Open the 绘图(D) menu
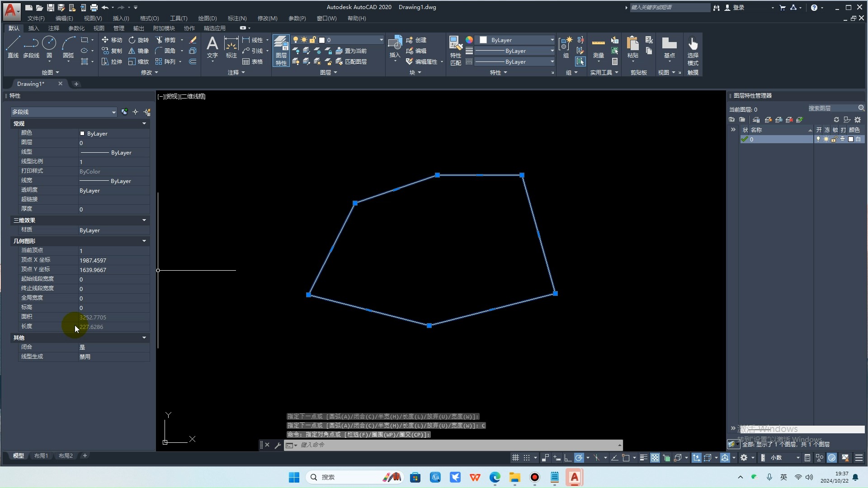 207,19
